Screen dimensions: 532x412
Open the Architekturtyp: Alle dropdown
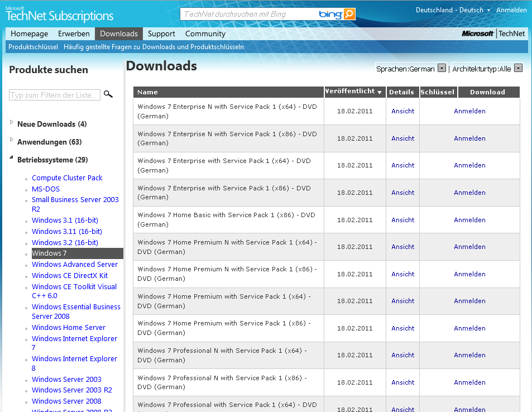click(518, 68)
